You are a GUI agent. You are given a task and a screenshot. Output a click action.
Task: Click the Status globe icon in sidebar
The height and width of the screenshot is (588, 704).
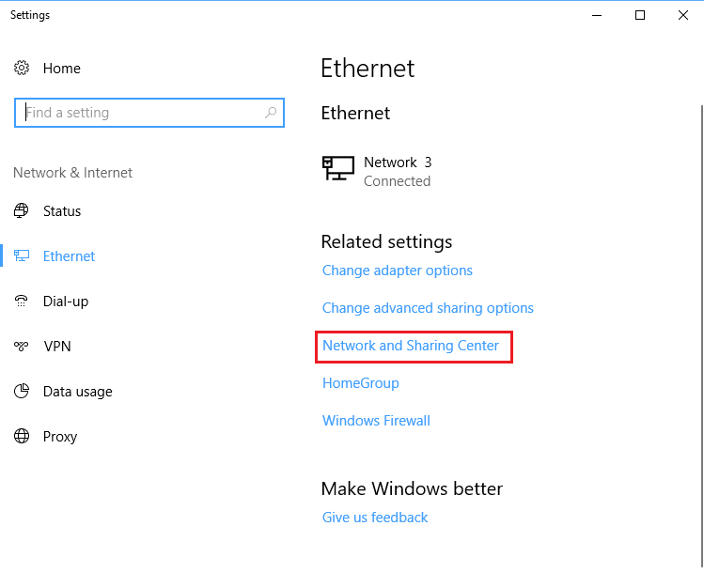coord(22,211)
